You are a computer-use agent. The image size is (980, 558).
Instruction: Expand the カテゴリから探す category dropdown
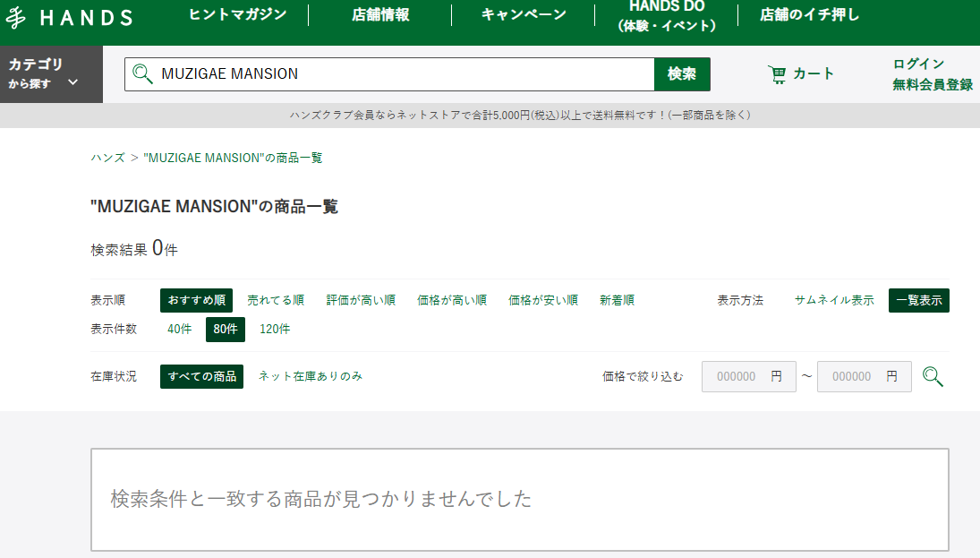coord(51,73)
